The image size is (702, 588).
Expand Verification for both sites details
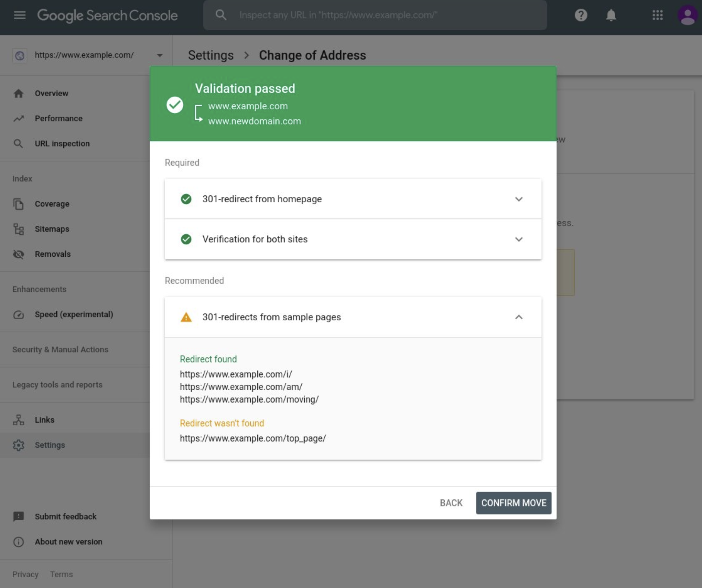pyautogui.click(x=519, y=239)
